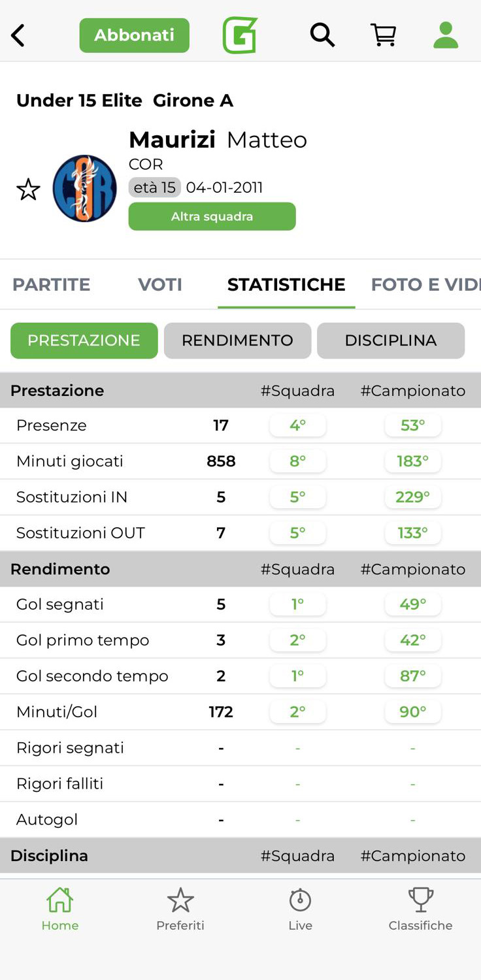The image size is (481, 980).
Task: Go to Home in bottom bar
Action: 60,909
